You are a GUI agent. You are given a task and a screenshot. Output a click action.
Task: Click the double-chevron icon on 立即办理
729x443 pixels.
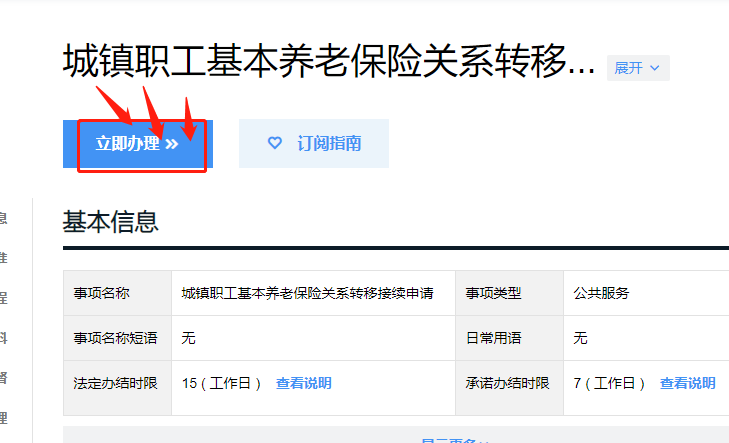point(172,144)
